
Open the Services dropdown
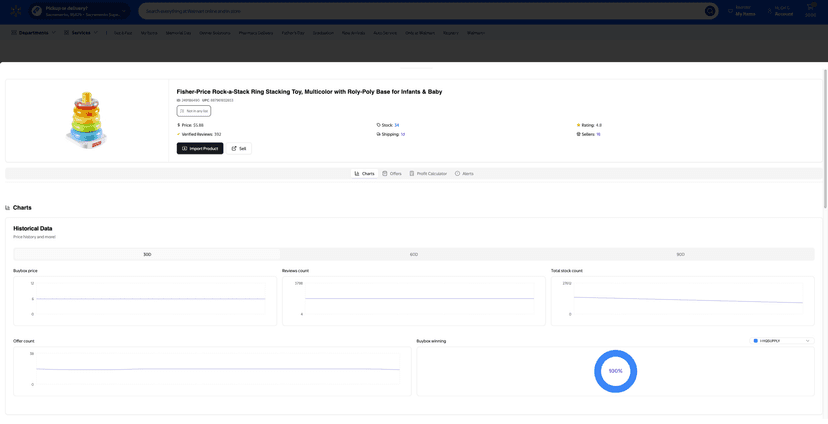[81, 33]
